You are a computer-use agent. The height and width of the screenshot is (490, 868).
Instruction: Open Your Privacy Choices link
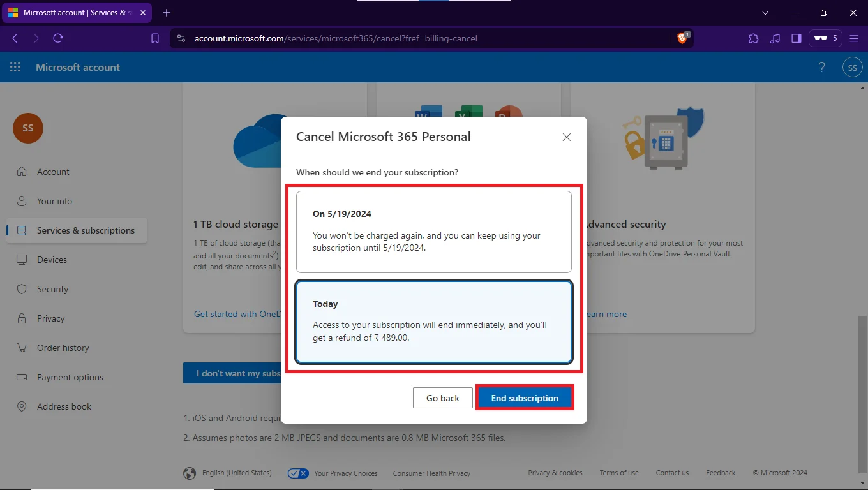[346, 473]
